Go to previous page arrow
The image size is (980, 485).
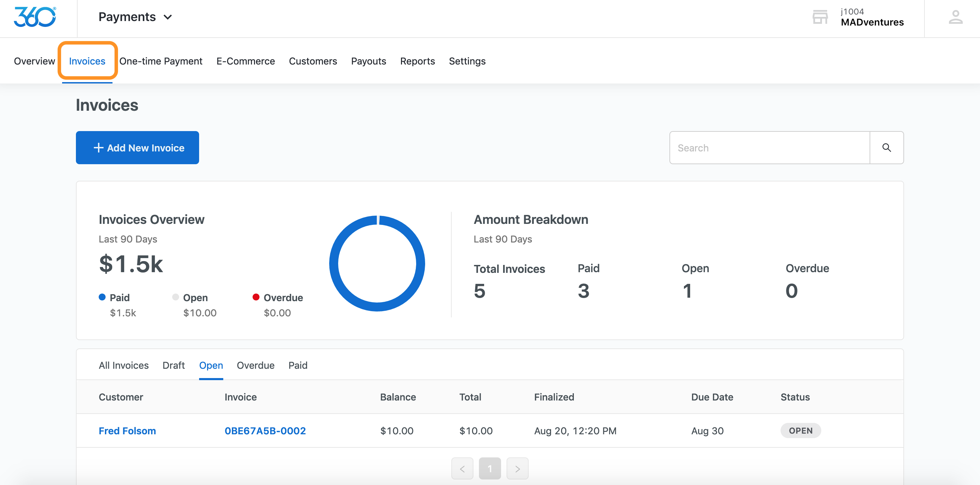pyautogui.click(x=462, y=468)
